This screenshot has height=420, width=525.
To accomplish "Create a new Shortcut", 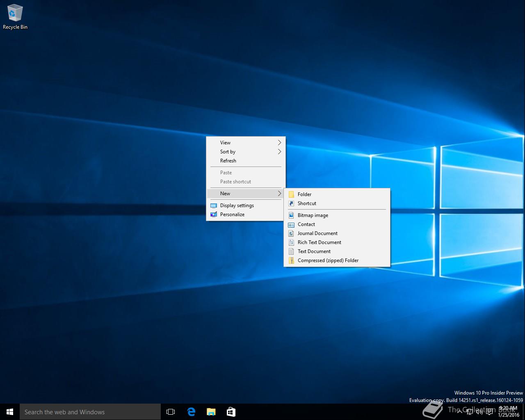I will click(x=337, y=203).
